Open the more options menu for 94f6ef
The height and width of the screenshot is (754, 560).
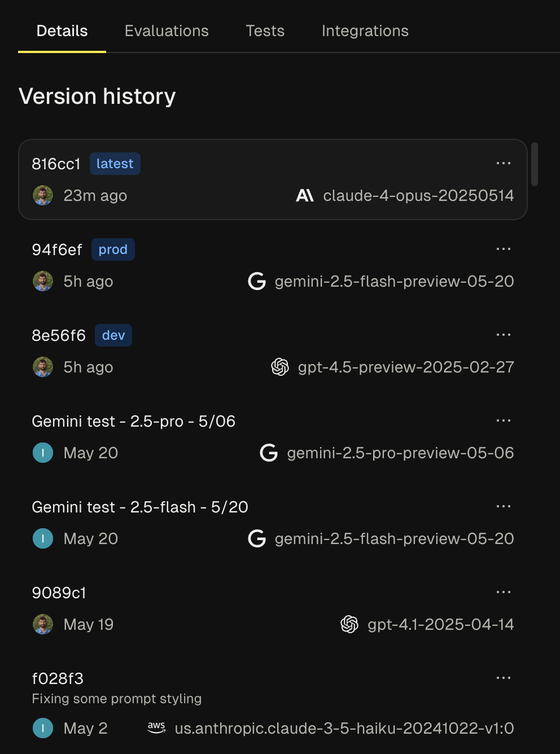(503, 249)
